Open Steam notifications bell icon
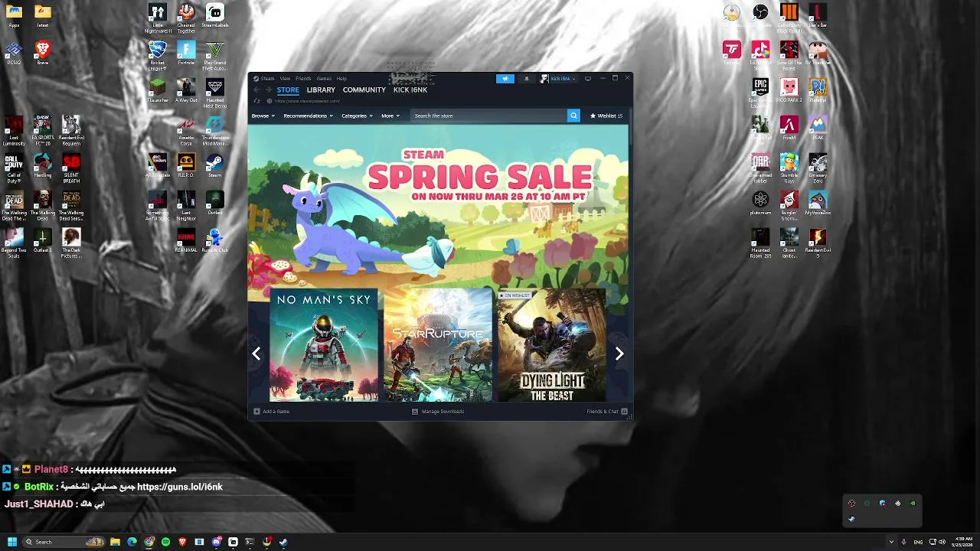980x551 pixels. (x=526, y=78)
